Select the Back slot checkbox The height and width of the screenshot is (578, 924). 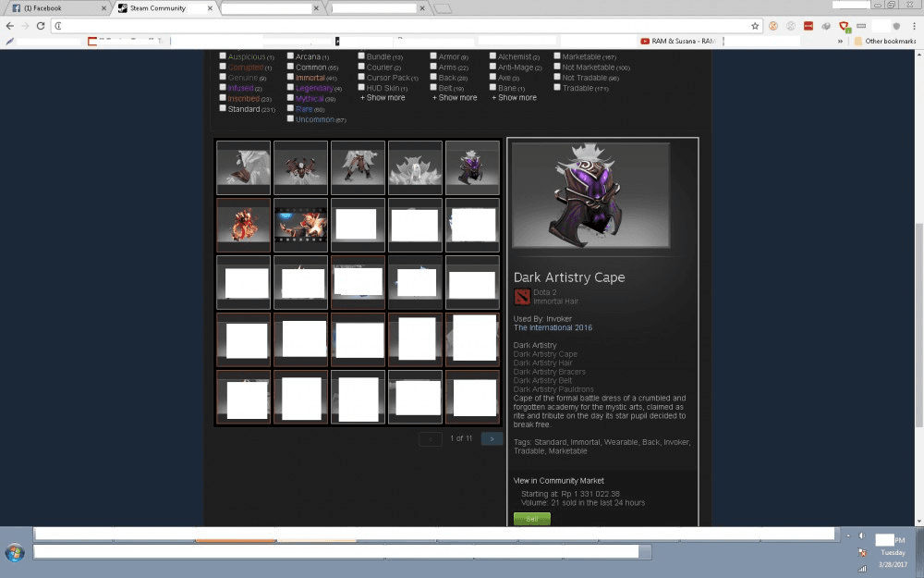[433, 77]
